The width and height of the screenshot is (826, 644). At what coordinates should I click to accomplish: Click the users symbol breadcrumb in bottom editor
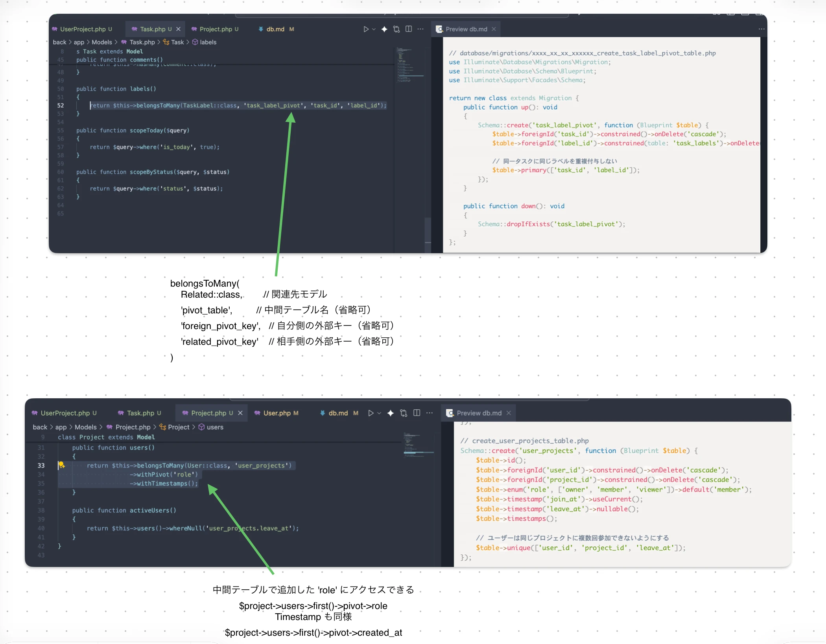click(215, 427)
